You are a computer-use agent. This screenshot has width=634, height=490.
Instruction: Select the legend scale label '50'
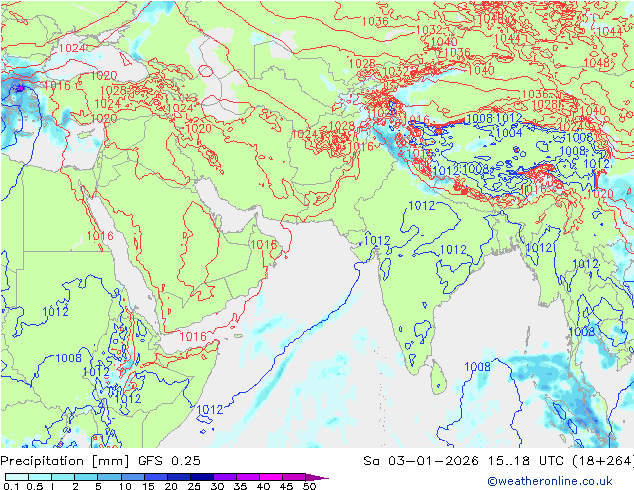click(309, 486)
